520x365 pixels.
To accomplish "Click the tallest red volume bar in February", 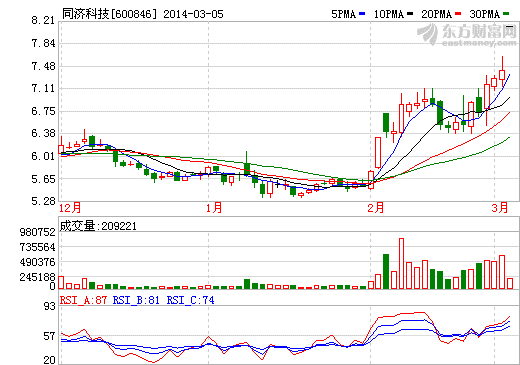I will [401, 263].
